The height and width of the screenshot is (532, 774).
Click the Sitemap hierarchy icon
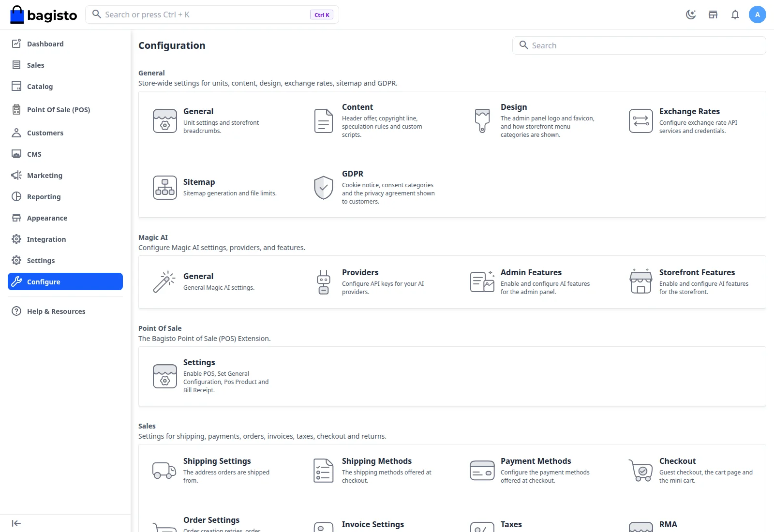tap(165, 188)
